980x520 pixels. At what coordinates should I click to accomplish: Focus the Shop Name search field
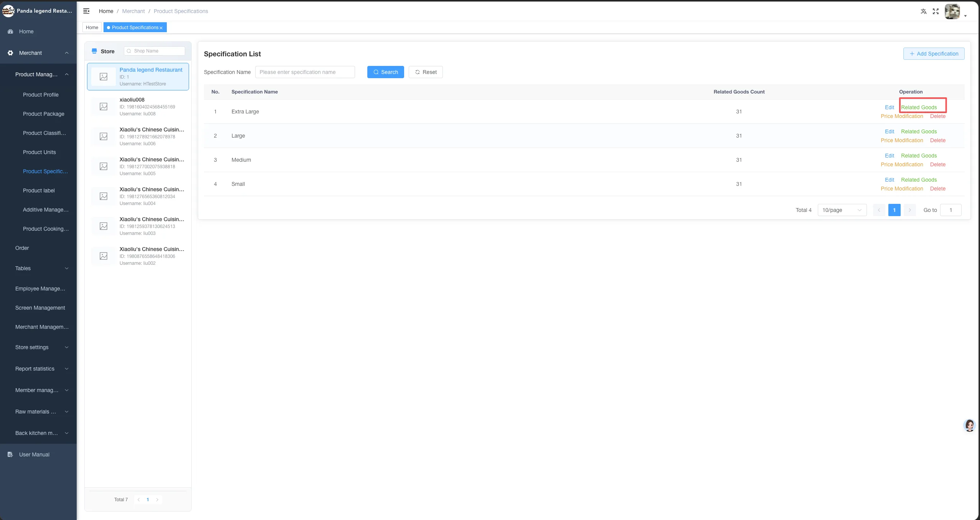[x=155, y=51]
